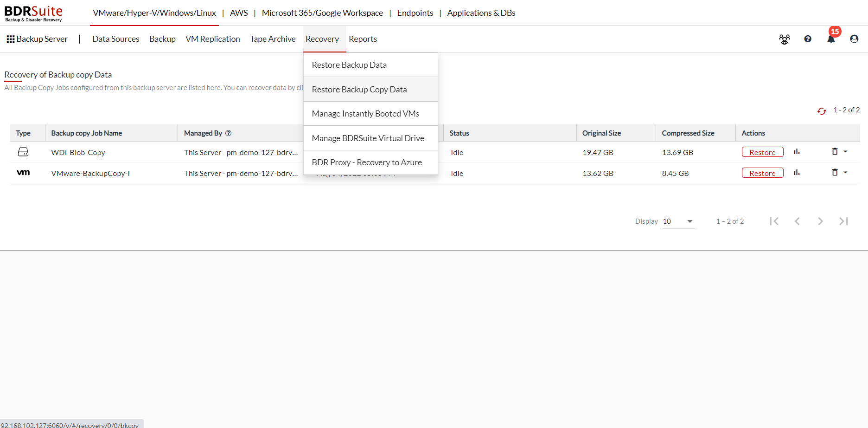Click 13.69 GB compressed size cell
The height and width of the screenshot is (428, 868).
[x=677, y=152]
